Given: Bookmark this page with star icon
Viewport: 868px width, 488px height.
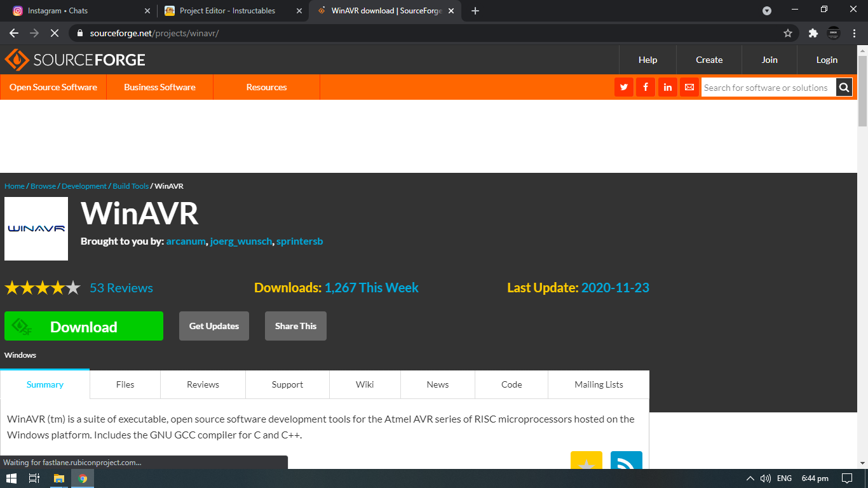Looking at the screenshot, I should 788,33.
